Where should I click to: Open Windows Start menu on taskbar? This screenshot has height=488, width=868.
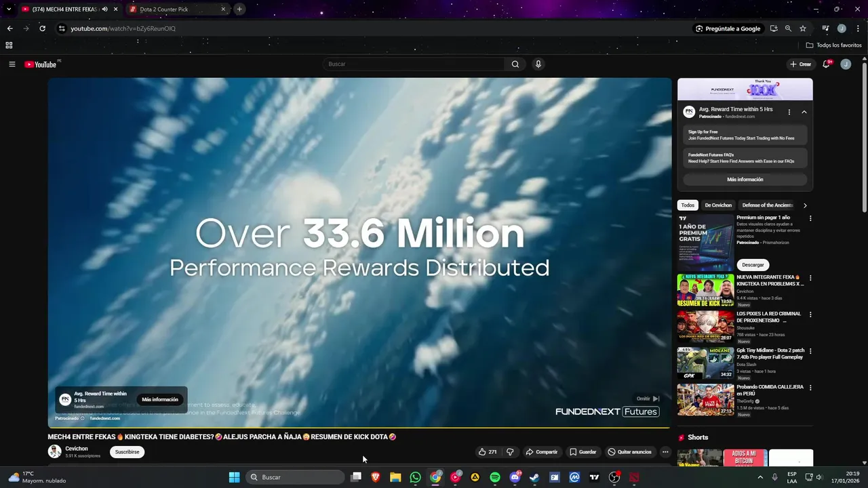pyautogui.click(x=234, y=477)
